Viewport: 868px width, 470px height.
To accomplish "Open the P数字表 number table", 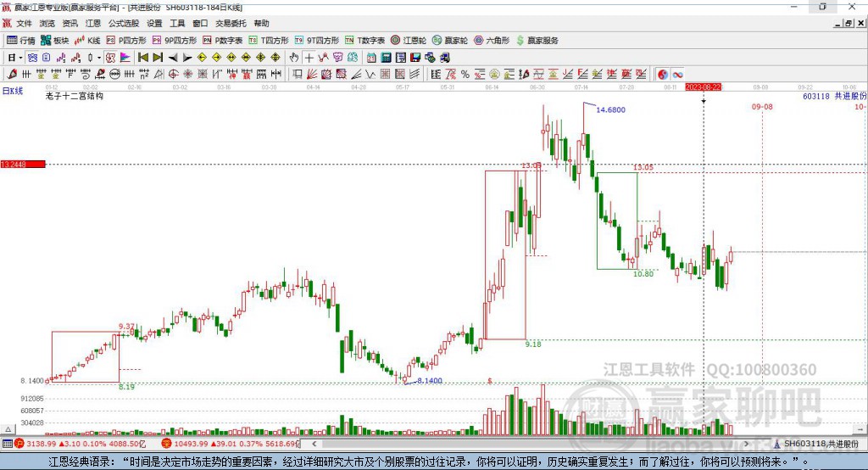I will tap(223, 41).
